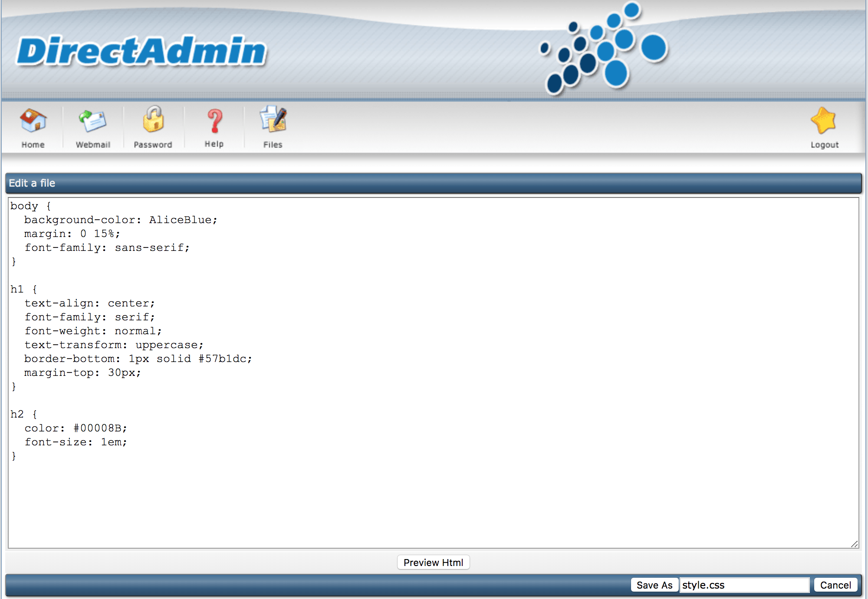Click the 'margin: 0 15%;' line
The image size is (868, 599).
tap(72, 234)
